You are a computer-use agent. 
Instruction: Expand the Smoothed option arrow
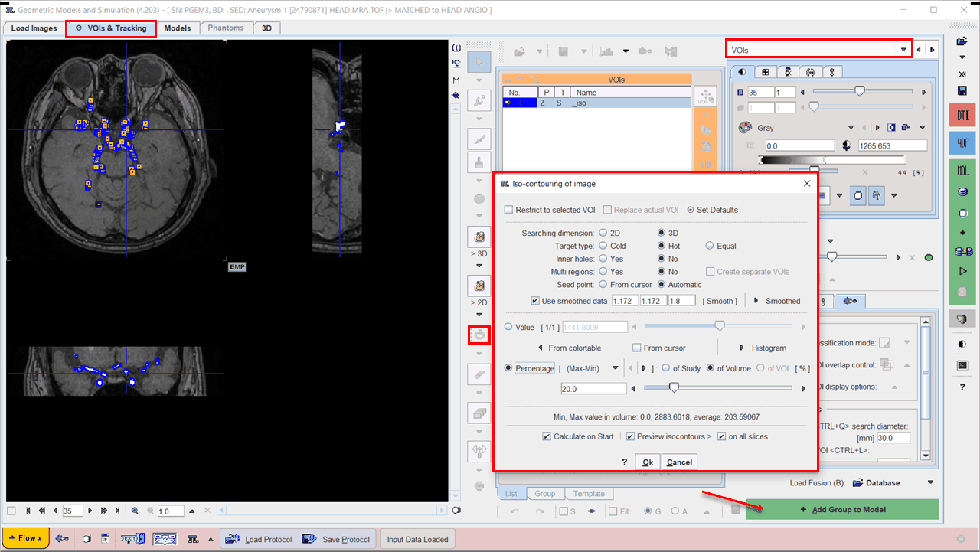(756, 301)
